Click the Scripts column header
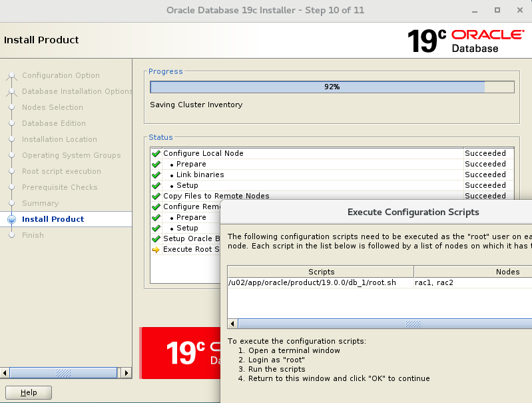Screen dimensions: 532x403 click(x=321, y=272)
